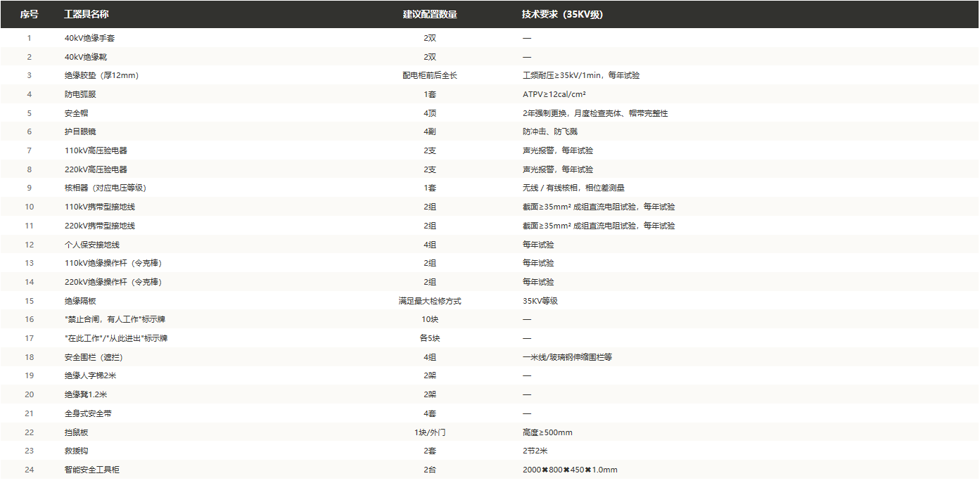
Task: Select the 40kV绝缘手套 row name
Action: pyautogui.click(x=90, y=38)
